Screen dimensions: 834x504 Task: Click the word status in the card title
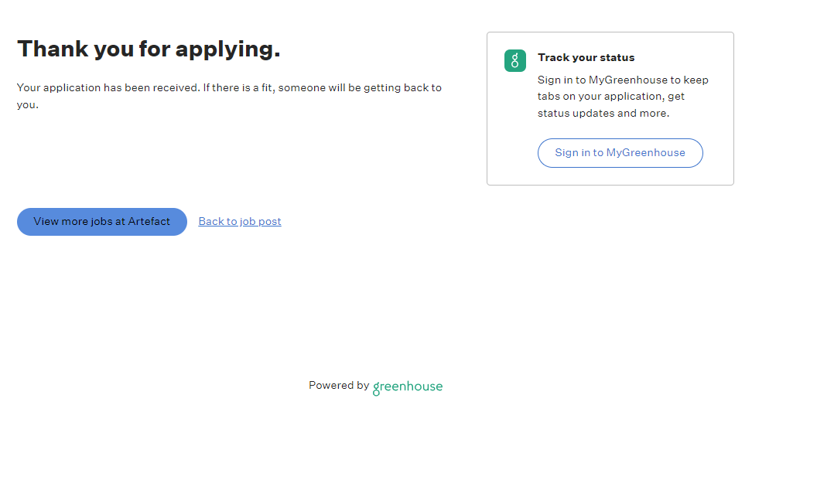617,57
